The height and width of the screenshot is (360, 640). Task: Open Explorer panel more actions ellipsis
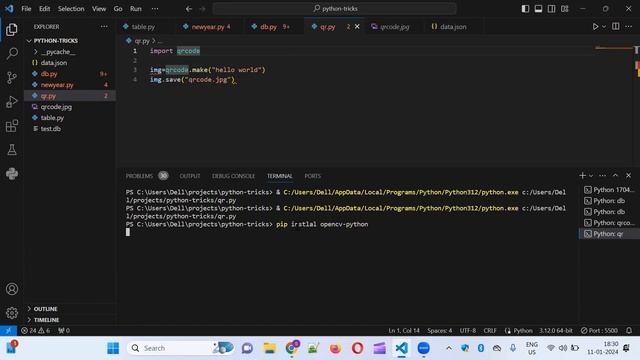[x=104, y=27]
